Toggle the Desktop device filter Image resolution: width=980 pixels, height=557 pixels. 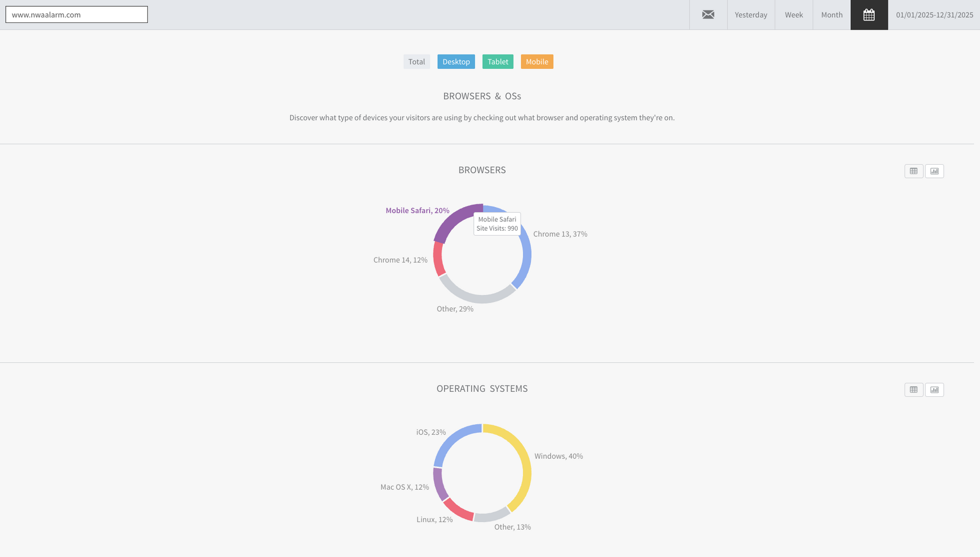456,62
